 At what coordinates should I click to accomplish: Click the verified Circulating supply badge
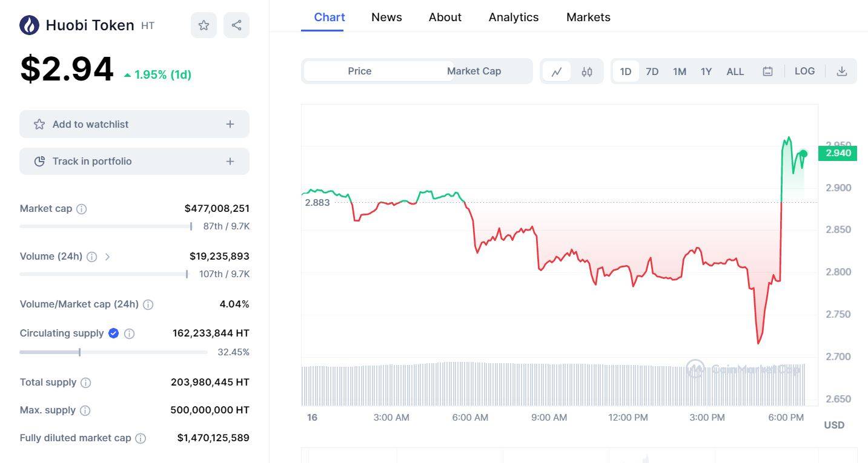(x=113, y=333)
